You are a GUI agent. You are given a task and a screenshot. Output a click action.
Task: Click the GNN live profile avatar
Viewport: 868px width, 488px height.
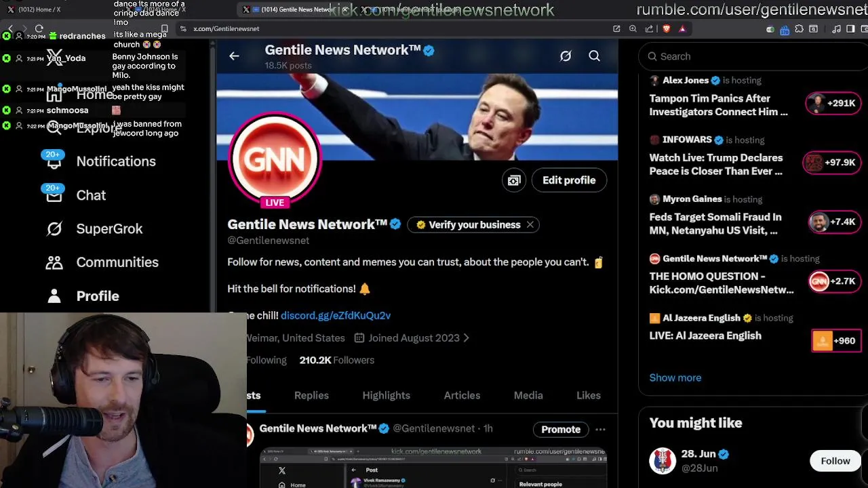coord(275,160)
